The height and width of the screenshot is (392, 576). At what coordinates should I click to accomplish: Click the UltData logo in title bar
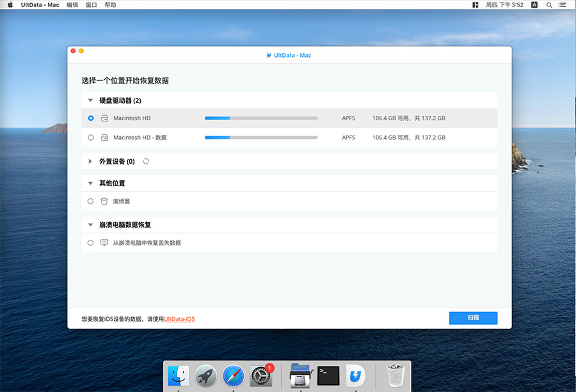269,56
